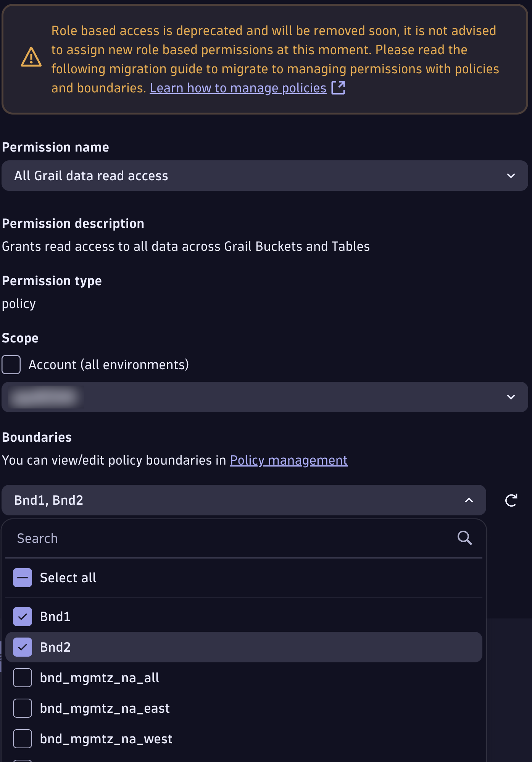Viewport: 532px width, 762px height.
Task: Collapse the boundaries list via its chevron
Action: (469, 500)
